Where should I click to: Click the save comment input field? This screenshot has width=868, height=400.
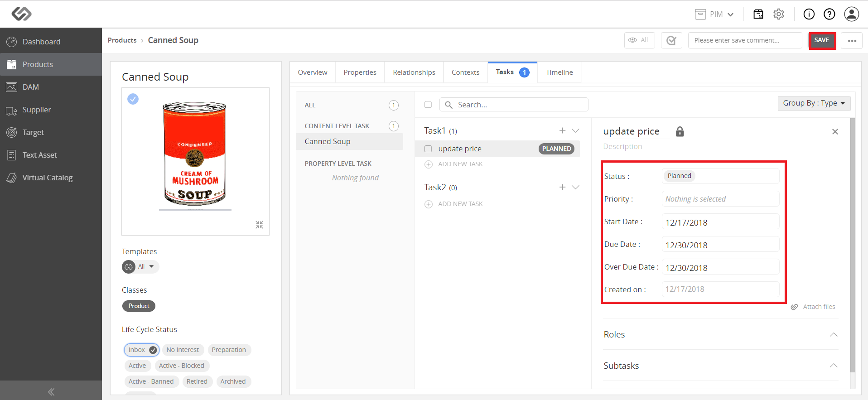tap(745, 40)
